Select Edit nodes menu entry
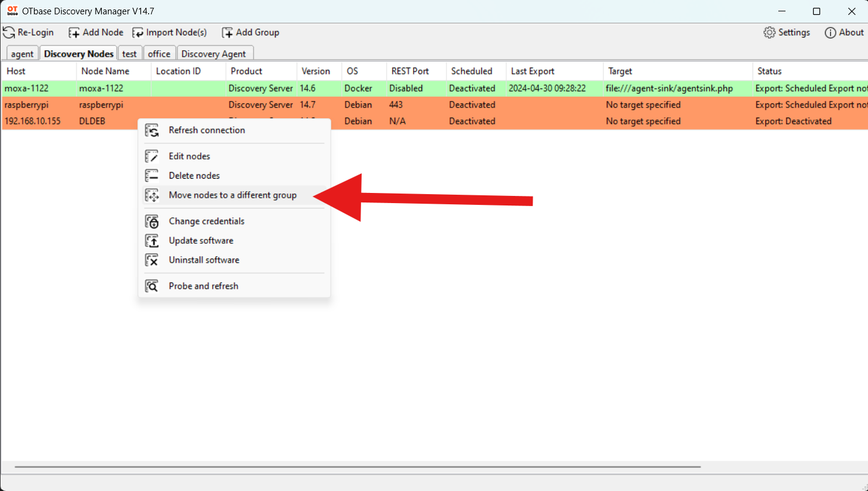This screenshot has height=491, width=868. point(234,156)
